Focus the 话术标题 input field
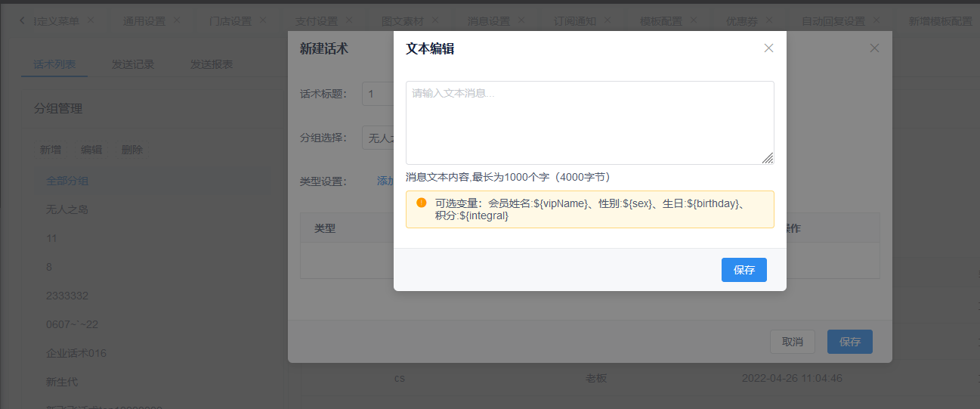The image size is (980, 409). pos(378,94)
